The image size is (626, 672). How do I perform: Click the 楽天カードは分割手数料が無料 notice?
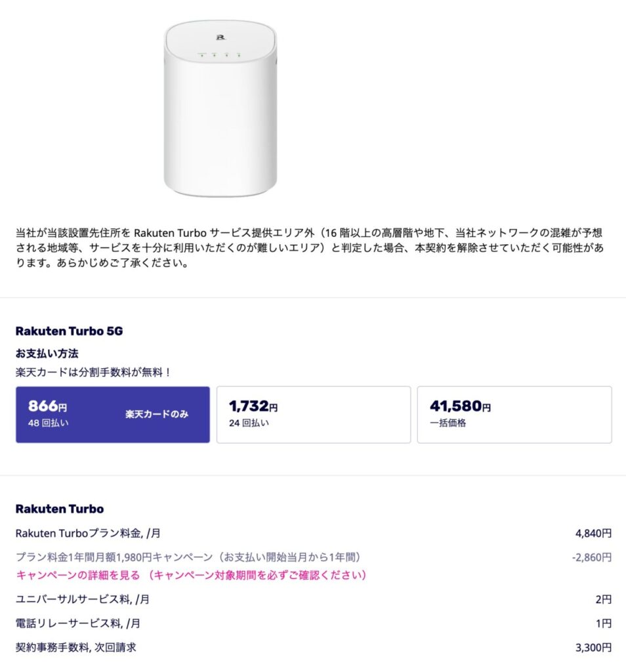click(x=93, y=372)
